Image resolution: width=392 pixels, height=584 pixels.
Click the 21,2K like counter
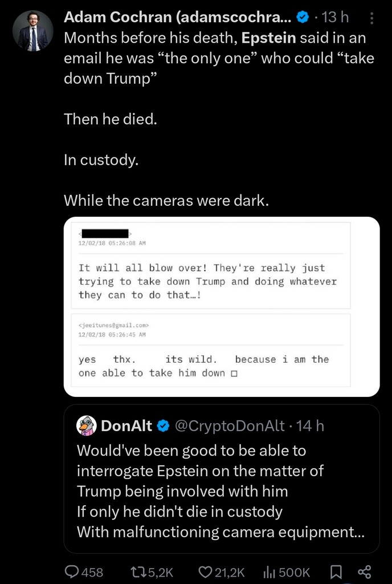coord(228,572)
